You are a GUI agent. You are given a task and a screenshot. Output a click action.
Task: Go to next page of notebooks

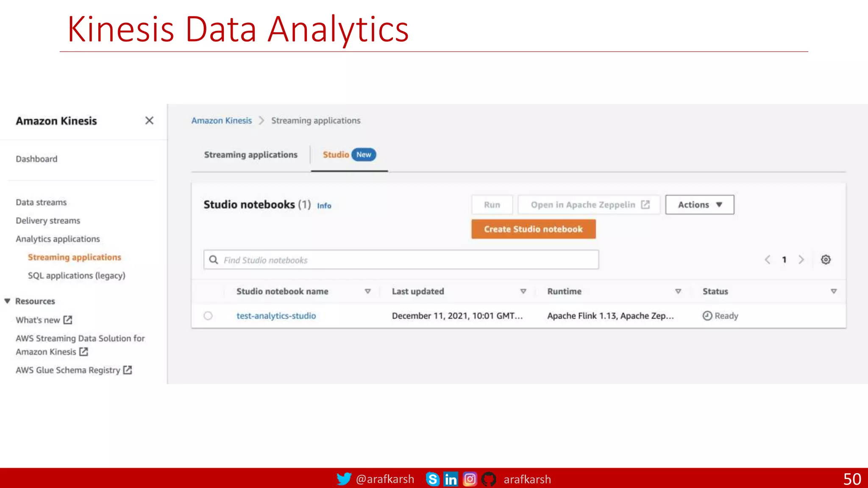click(801, 260)
